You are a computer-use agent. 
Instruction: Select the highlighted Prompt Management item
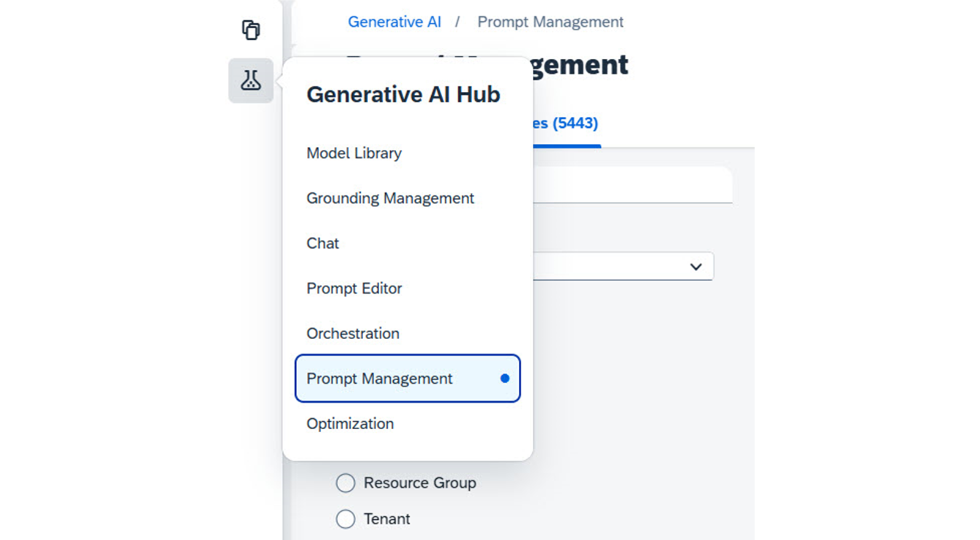click(407, 378)
